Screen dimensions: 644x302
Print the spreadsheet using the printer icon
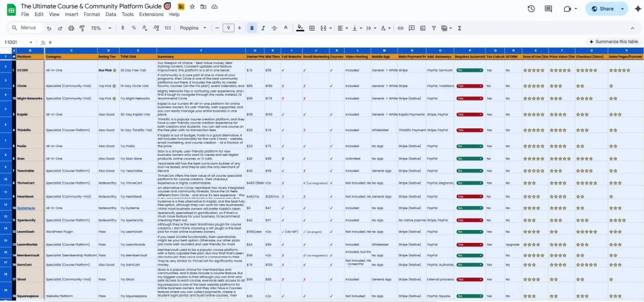70,28
